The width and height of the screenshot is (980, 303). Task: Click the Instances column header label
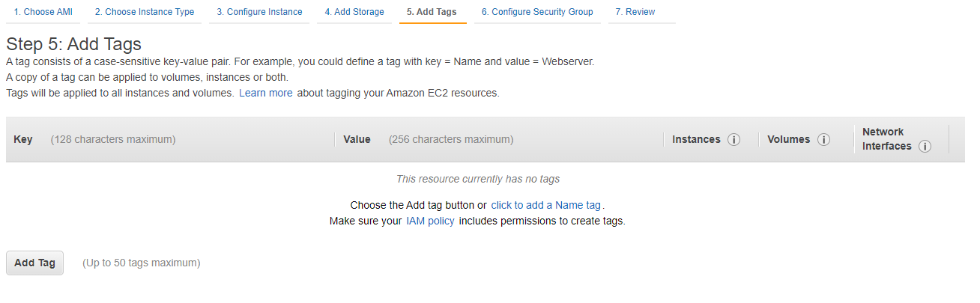pyautogui.click(x=696, y=139)
